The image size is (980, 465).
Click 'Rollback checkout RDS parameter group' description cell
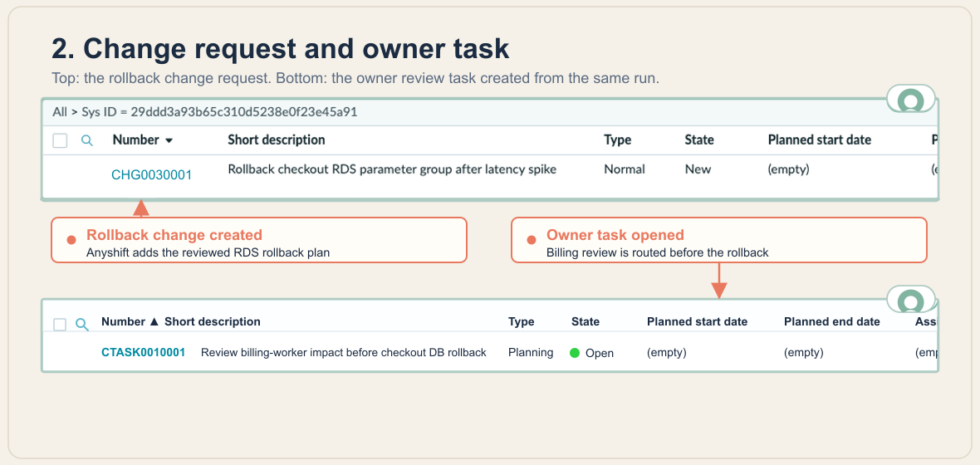[x=392, y=169]
